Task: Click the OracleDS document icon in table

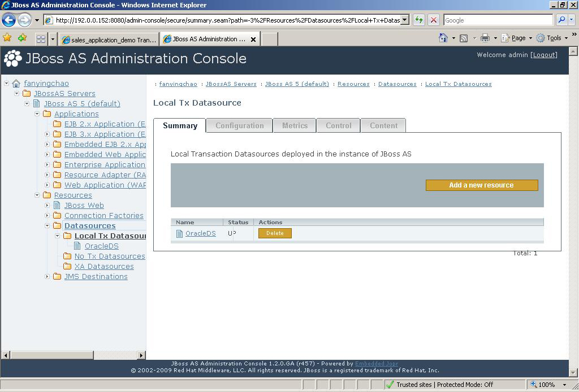Action: click(179, 233)
